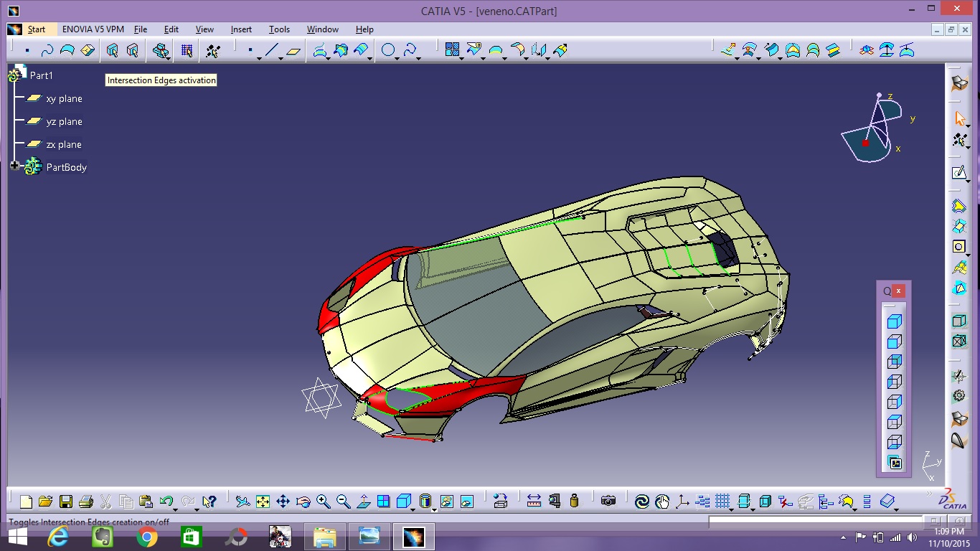Click the power input command field
The image size is (980, 551).
coord(814,522)
